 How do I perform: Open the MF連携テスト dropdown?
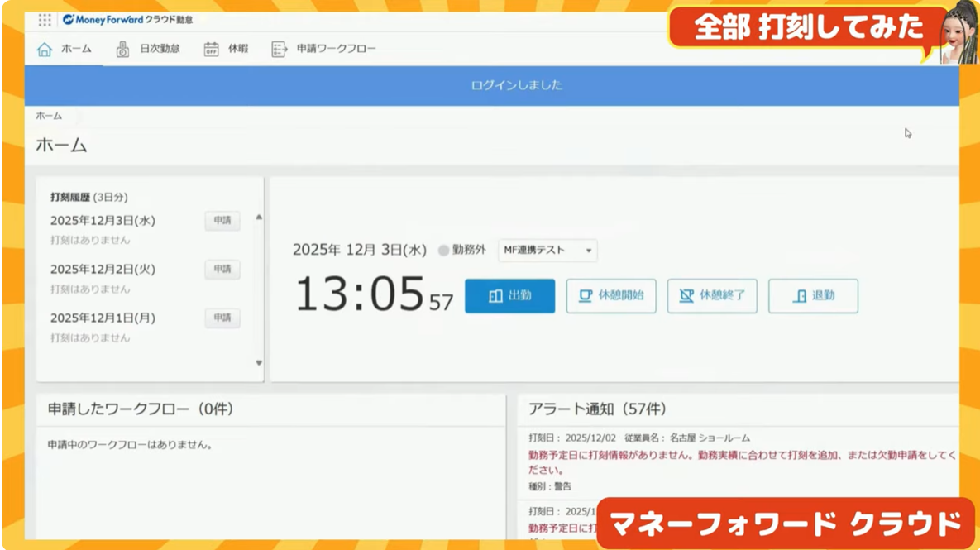[547, 250]
